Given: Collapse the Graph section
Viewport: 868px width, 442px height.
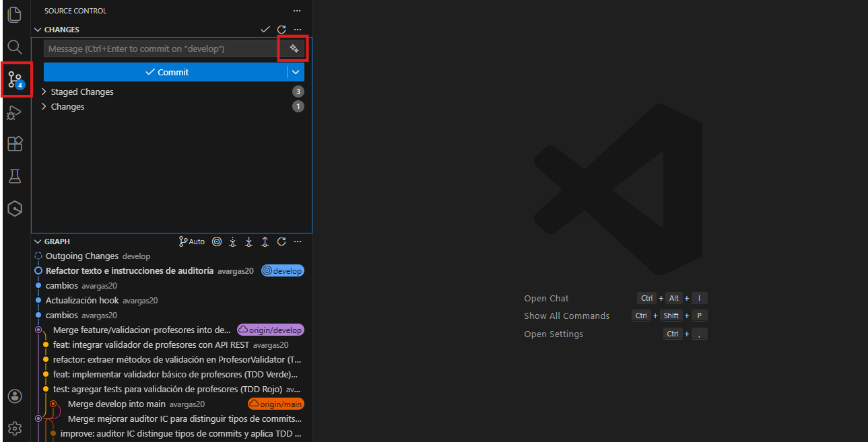Looking at the screenshot, I should [38, 242].
